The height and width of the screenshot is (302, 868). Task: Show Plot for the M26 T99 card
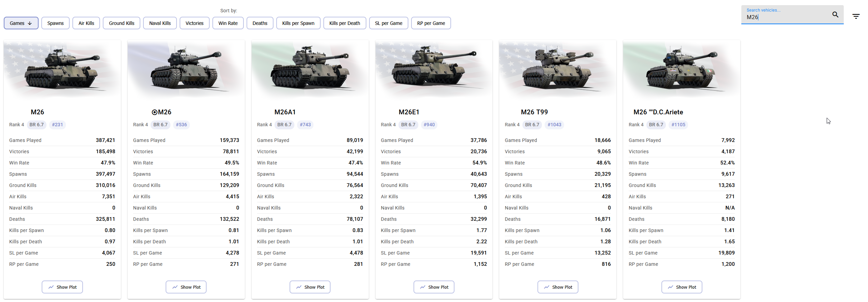pyautogui.click(x=558, y=287)
